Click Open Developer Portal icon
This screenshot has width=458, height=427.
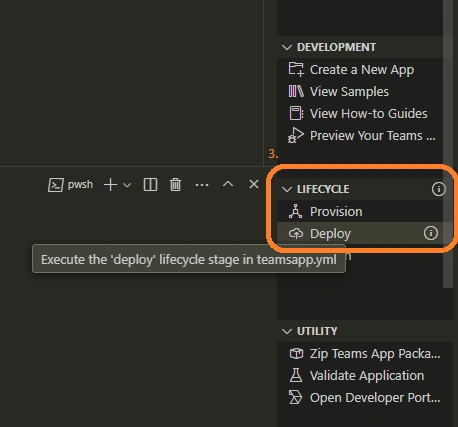tap(296, 397)
